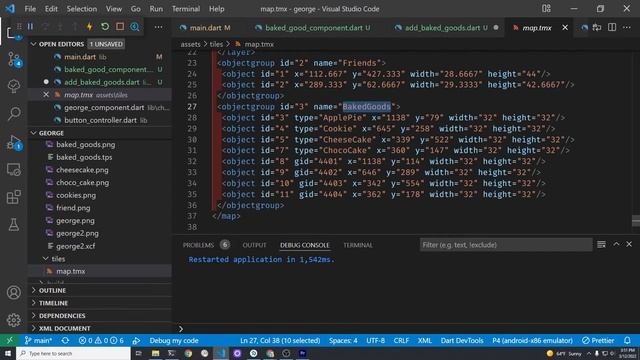
Task: Open Dart DevTools from status bar
Action: (462, 340)
